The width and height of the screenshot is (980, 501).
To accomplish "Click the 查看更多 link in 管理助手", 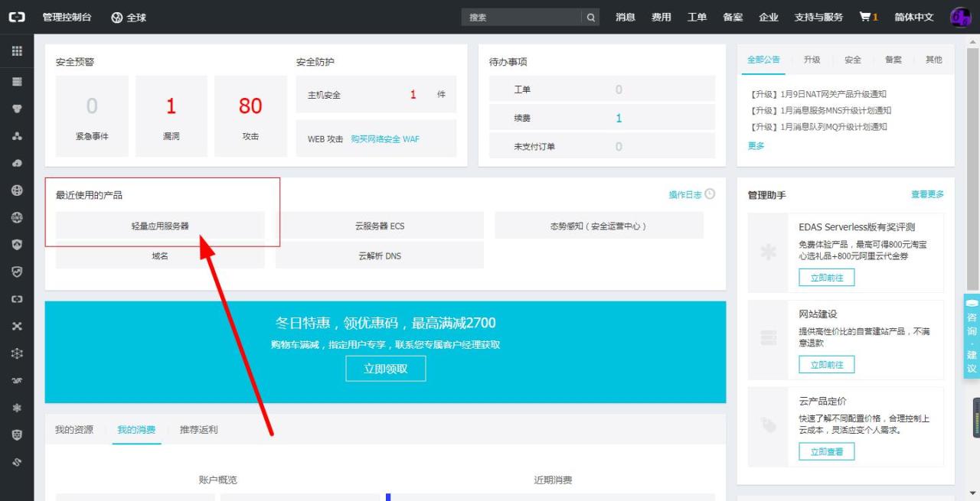I will coord(927,194).
